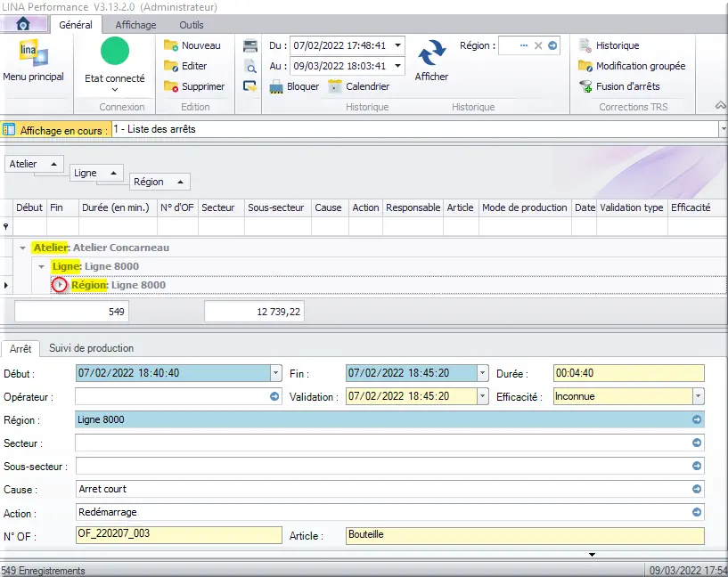
Task: Collapse the Ligne: Ligne 8000 group
Action: coord(41,267)
